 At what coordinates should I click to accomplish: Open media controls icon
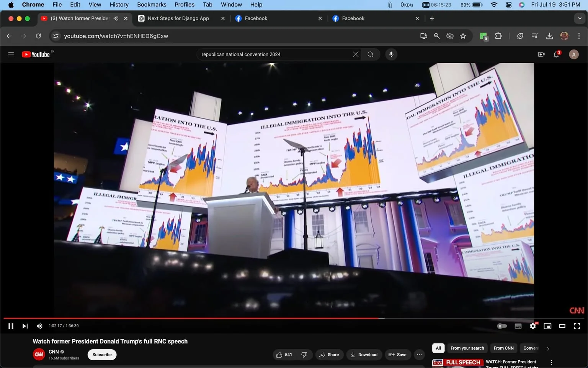(535, 36)
